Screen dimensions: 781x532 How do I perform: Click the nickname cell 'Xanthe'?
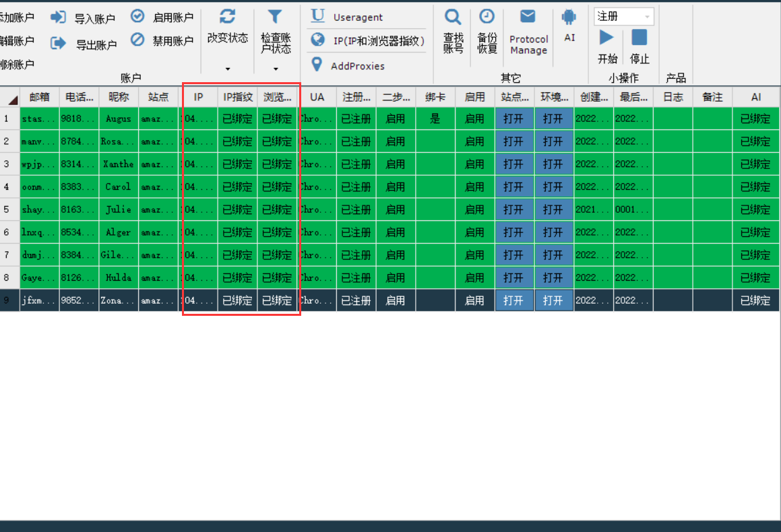click(119, 164)
